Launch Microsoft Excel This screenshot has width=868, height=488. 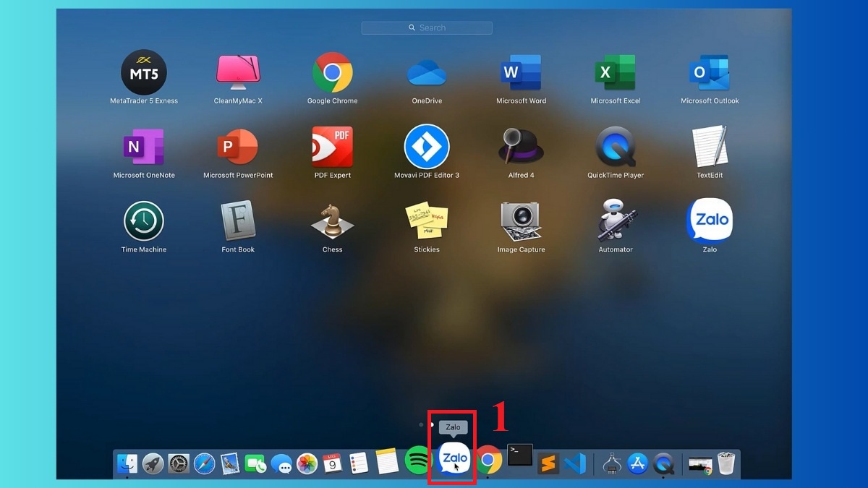pyautogui.click(x=615, y=72)
